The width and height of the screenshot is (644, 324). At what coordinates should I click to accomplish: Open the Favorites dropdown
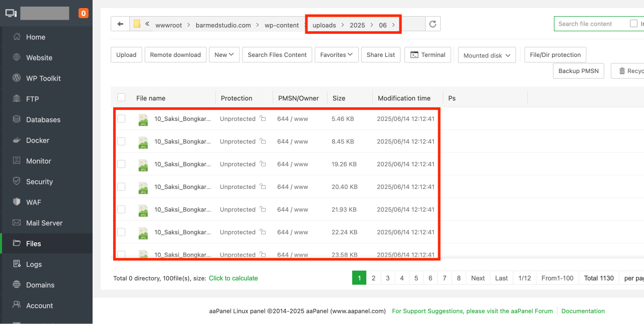tap(337, 55)
